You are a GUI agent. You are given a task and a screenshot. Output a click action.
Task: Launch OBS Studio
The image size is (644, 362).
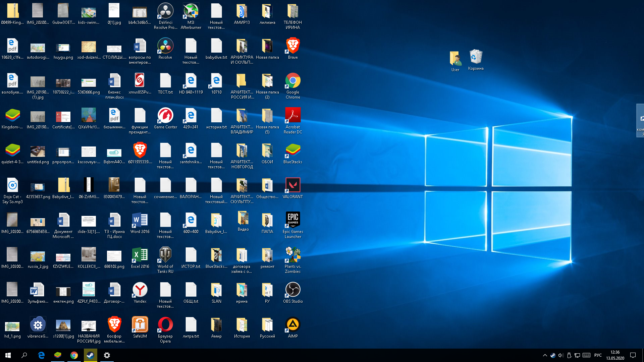pyautogui.click(x=292, y=290)
